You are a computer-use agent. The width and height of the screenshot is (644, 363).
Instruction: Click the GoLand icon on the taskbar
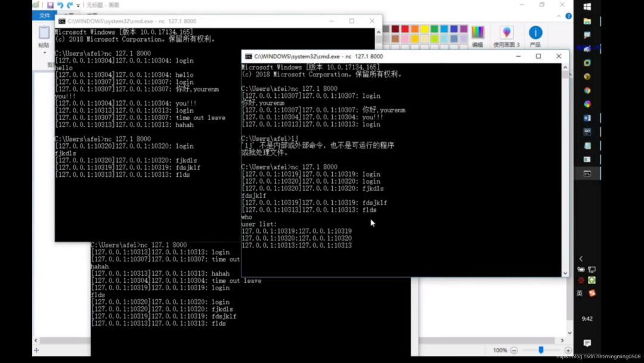(587, 132)
